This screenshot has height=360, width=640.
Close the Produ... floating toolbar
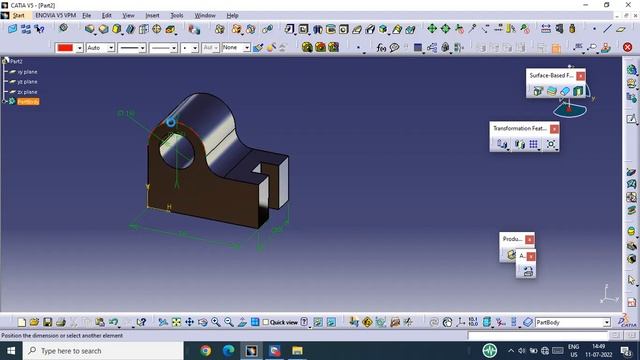[x=529, y=240]
